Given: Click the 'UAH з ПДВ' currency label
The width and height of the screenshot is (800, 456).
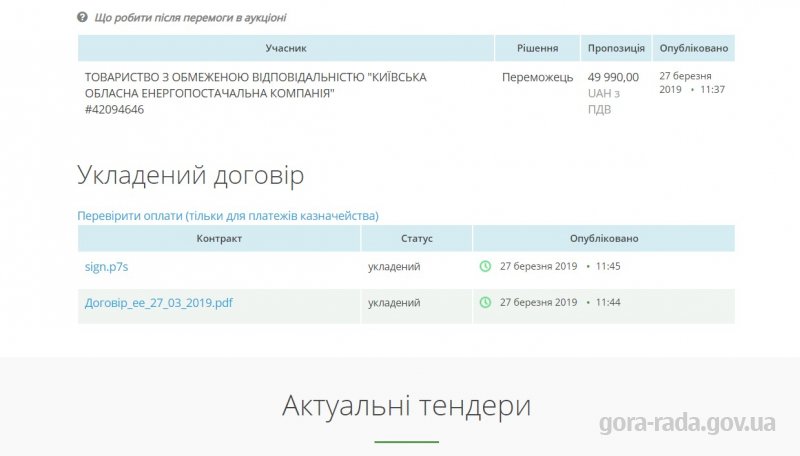Looking at the screenshot, I should (604, 102).
